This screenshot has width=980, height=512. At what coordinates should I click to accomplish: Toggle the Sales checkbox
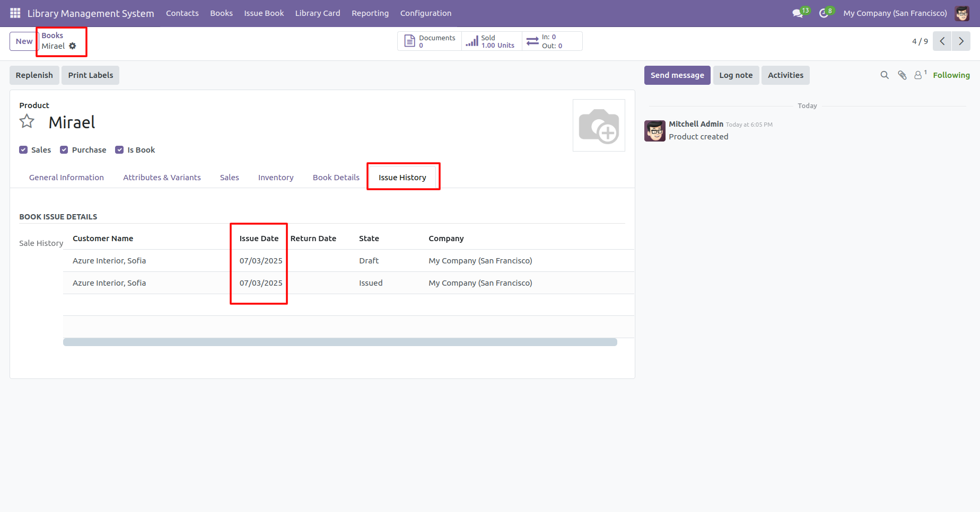pos(23,150)
